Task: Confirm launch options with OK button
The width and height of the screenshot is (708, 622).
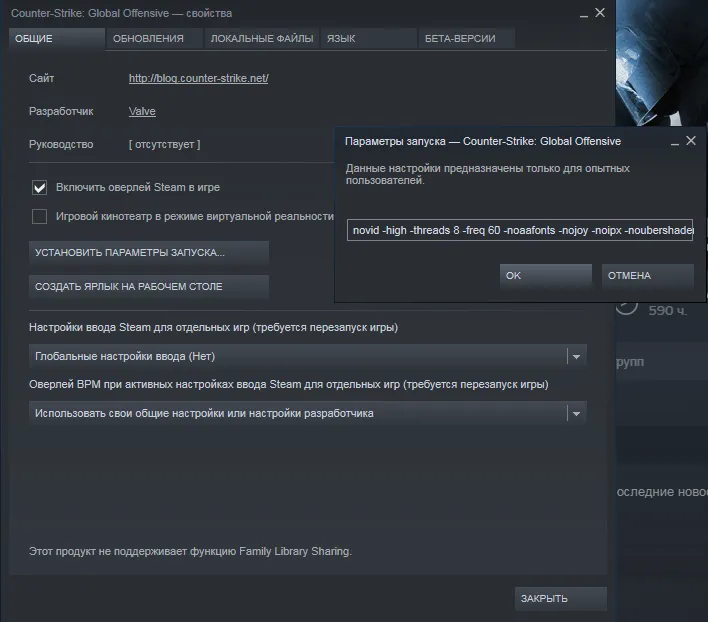Action: coord(545,275)
